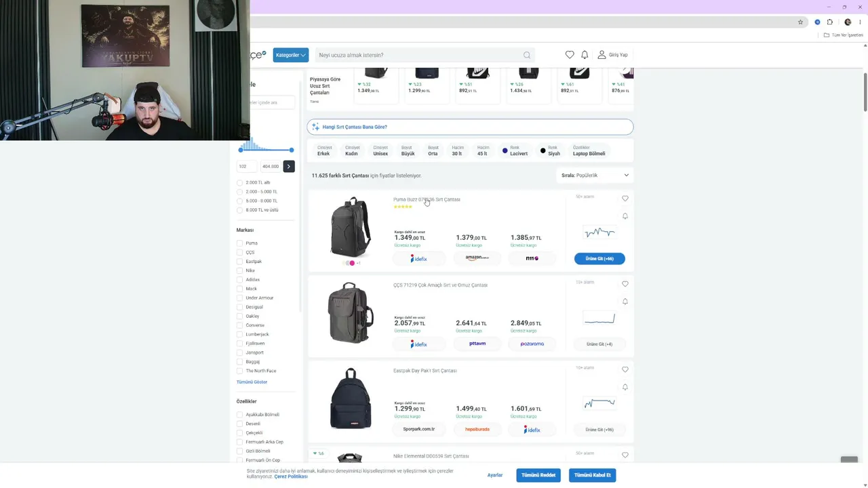Open the Chrome extensions puzzle icon
The width and height of the screenshot is (868, 488).
point(829,22)
